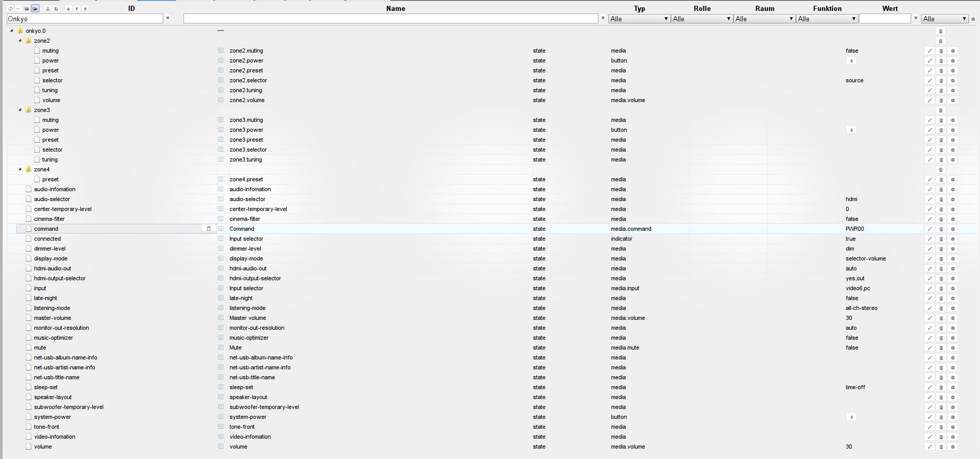This screenshot has width=980, height=459.
Task: Toggle the expert mode toolbar button
Action: click(47, 9)
